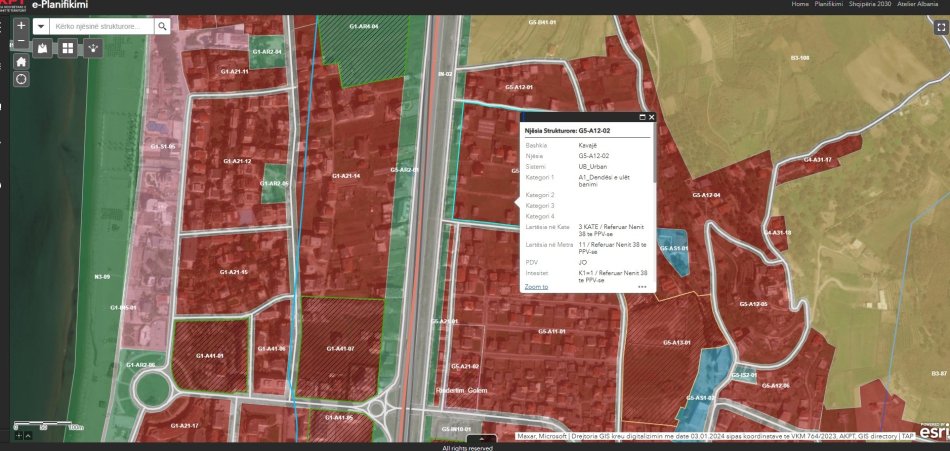Open the network analysis widget
Image resolution: width=950 pixels, height=451 pixels.
tap(93, 47)
